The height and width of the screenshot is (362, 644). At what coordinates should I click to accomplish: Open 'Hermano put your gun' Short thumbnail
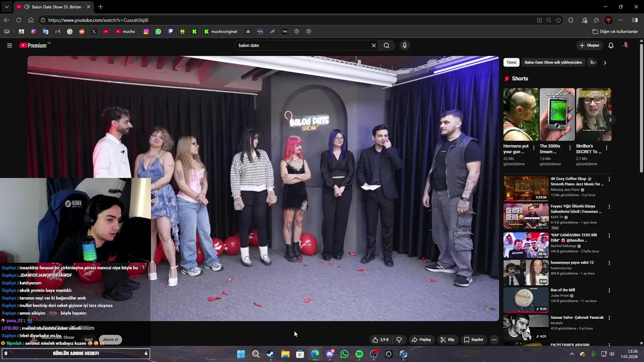click(x=521, y=115)
